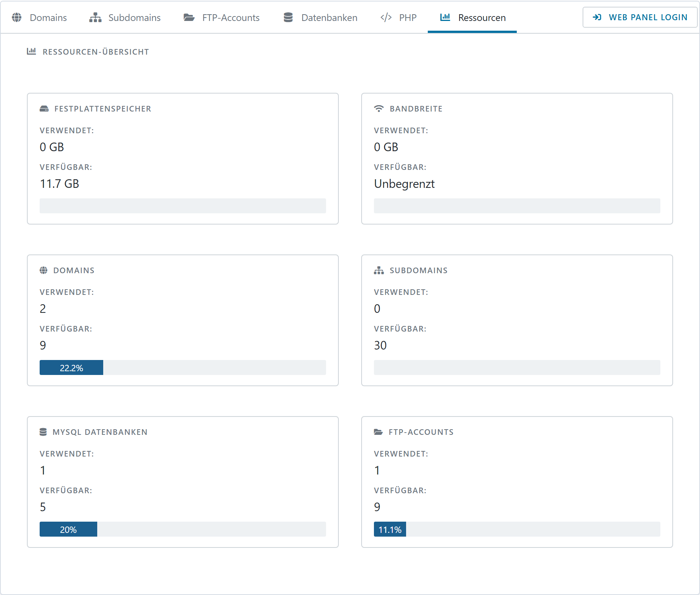Click the FTP-Accounts 11.1% progress bar
Screen dimensions: 700x595
pos(517,529)
